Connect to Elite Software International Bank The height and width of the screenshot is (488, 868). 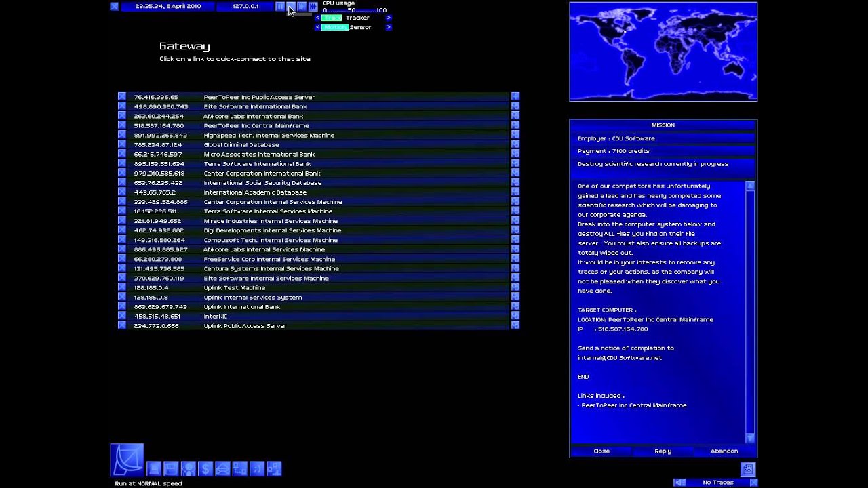coord(317,106)
